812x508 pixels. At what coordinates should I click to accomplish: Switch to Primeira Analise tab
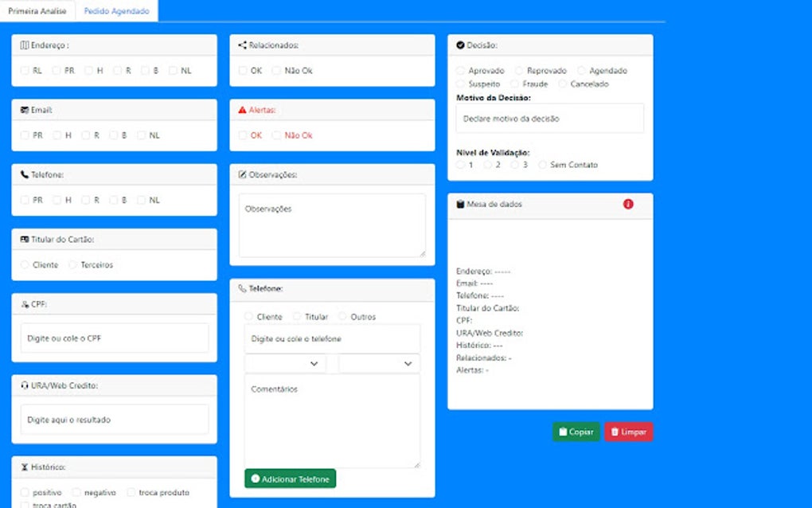point(37,11)
